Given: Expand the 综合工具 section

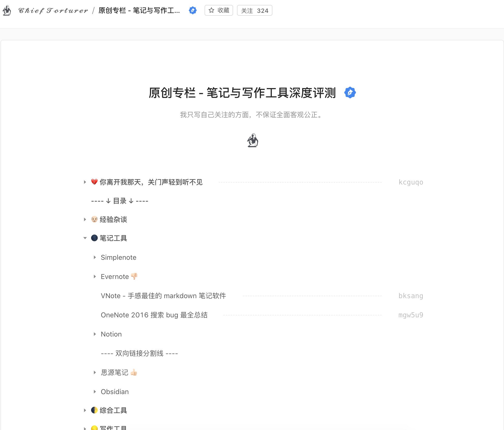Looking at the screenshot, I should [x=85, y=410].
